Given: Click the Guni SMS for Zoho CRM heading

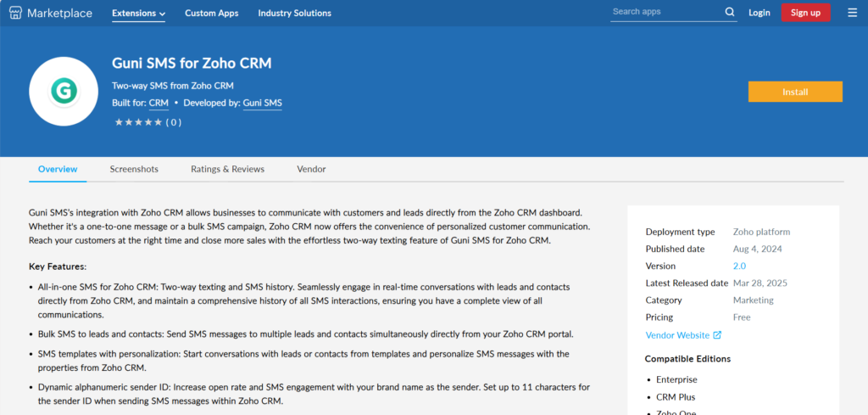Looking at the screenshot, I should [x=192, y=64].
